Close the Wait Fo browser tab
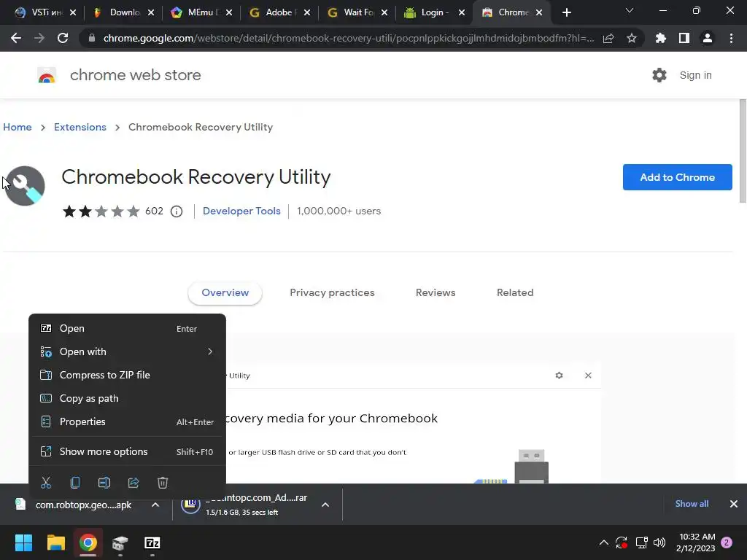Viewport: 747px width, 560px height. click(384, 12)
